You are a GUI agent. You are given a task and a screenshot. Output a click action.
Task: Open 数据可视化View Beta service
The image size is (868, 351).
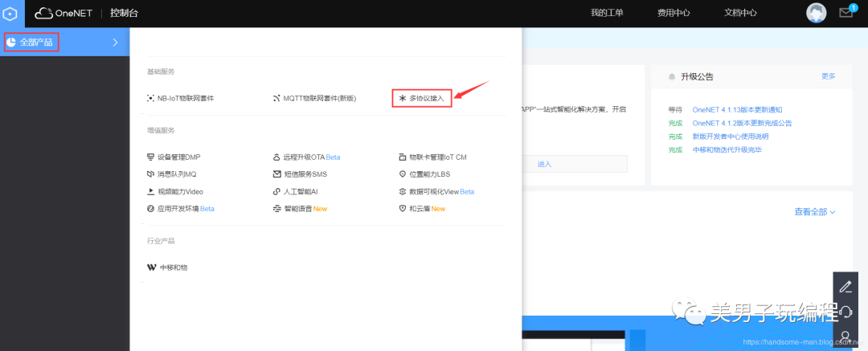click(441, 191)
